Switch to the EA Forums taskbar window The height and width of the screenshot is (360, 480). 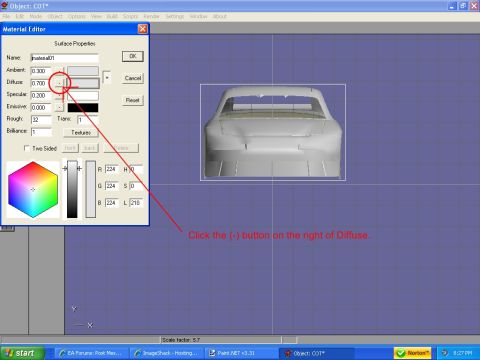(x=91, y=353)
